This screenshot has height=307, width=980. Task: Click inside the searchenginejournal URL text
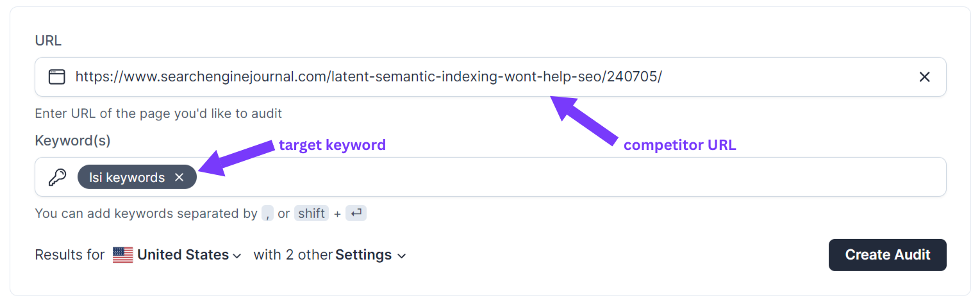(x=369, y=77)
